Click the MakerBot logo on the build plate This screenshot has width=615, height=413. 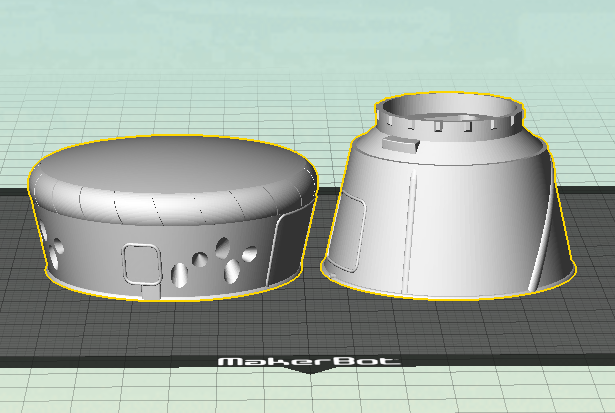[309, 361]
